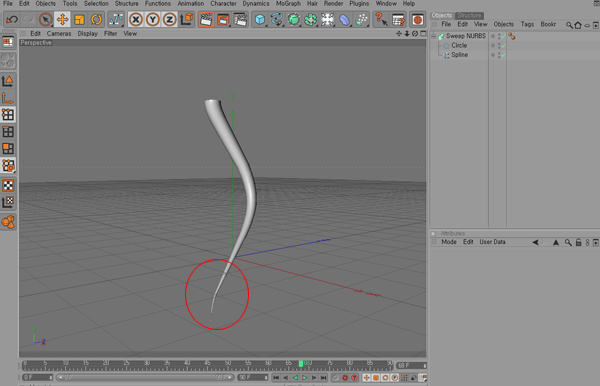Open the render settings icon

point(240,19)
